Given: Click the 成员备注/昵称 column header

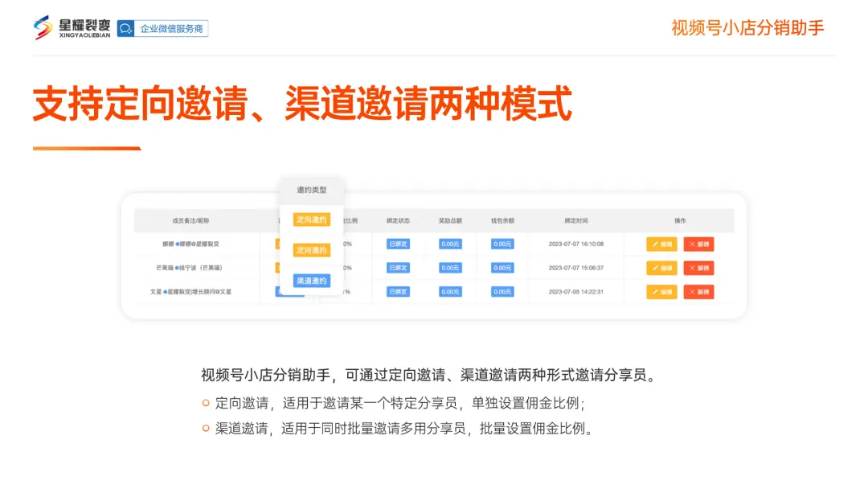Looking at the screenshot, I should click(x=190, y=220).
